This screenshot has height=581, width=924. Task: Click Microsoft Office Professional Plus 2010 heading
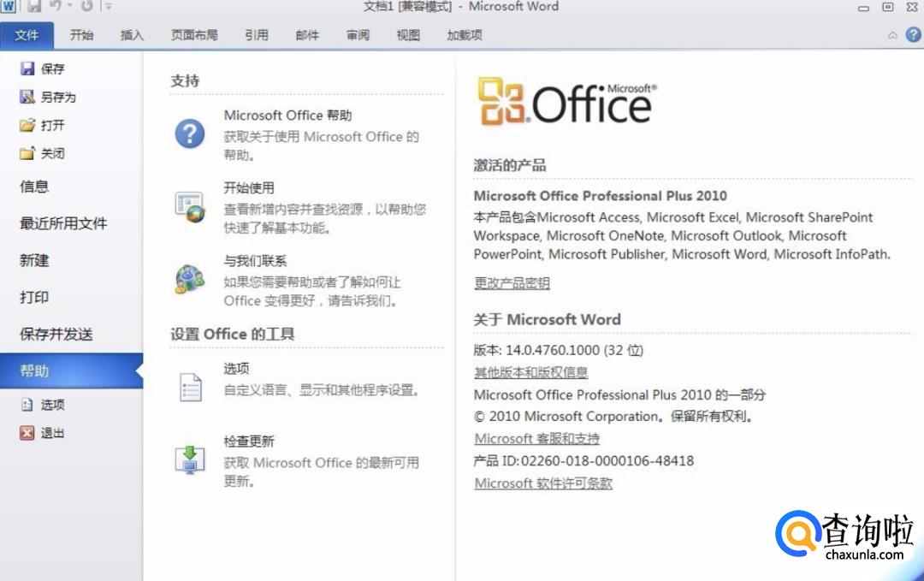[x=600, y=196]
